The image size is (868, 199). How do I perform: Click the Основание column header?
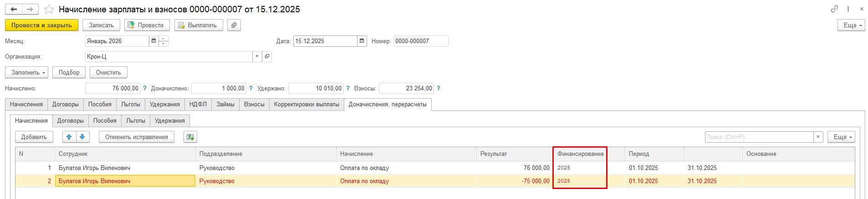(798, 154)
